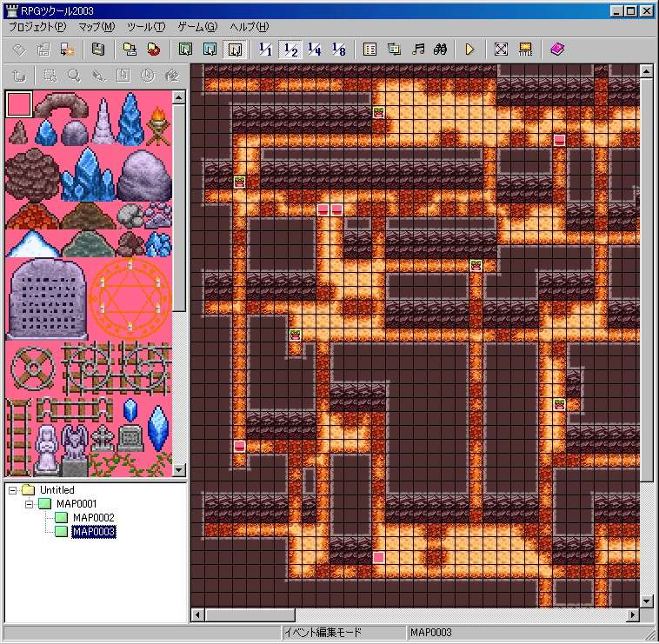Click the Undo arrow in the drawing toolbar
The height and width of the screenshot is (644, 659).
pos(19,76)
